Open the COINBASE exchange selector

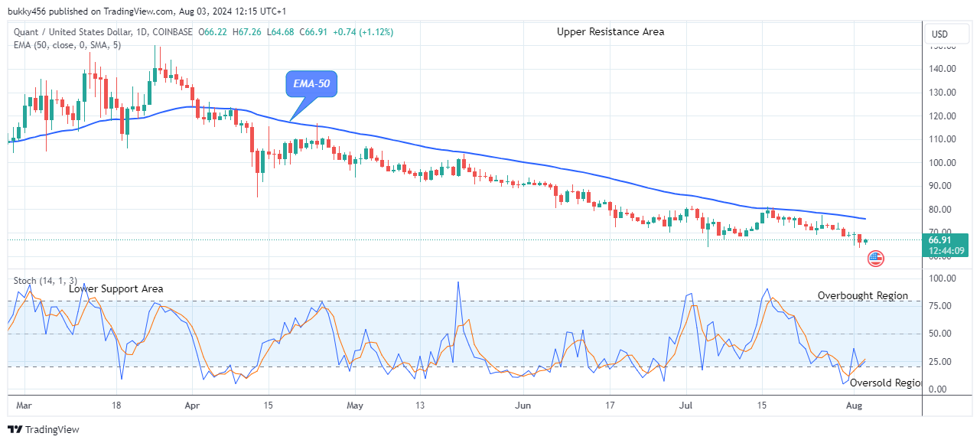click(x=172, y=33)
